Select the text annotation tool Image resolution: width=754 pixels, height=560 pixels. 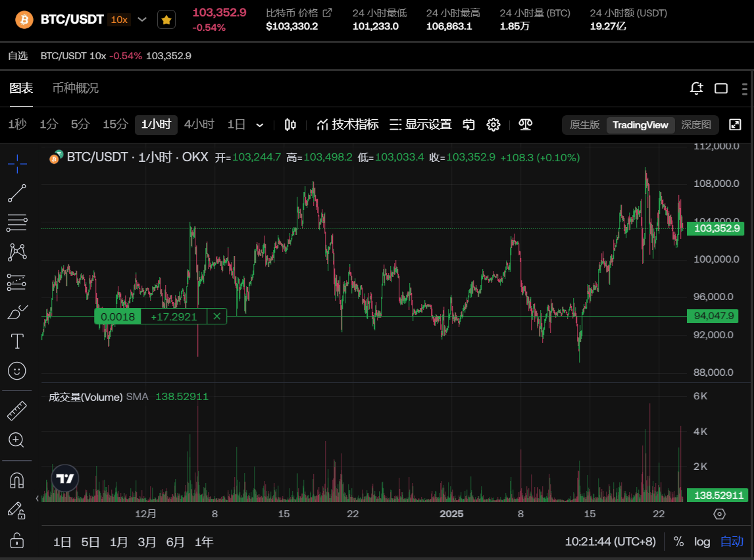click(16, 341)
